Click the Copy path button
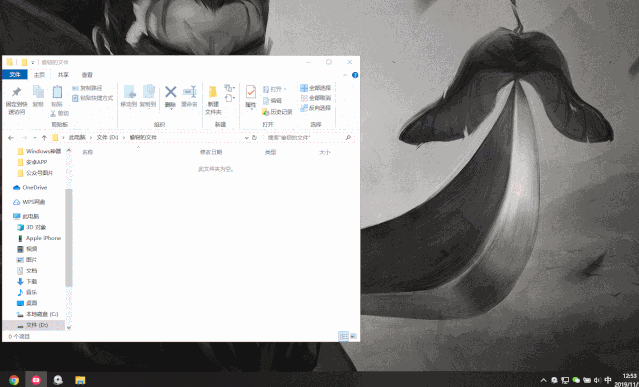 point(87,88)
